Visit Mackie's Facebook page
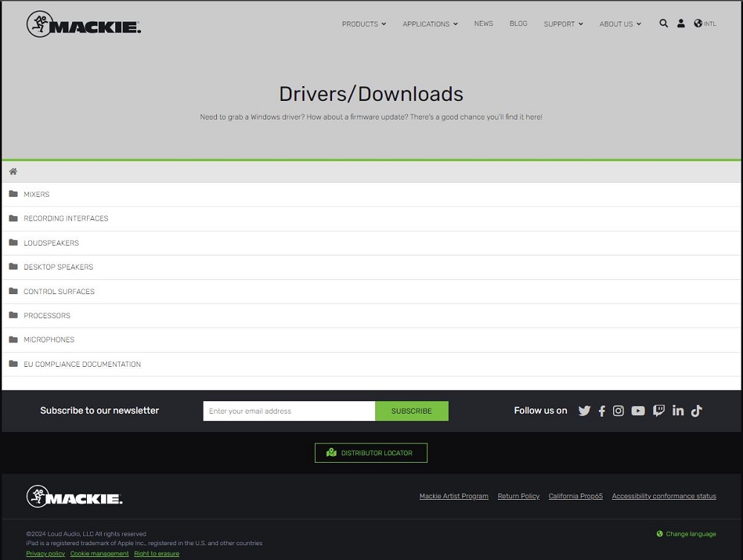This screenshot has width=743, height=560. tap(602, 411)
